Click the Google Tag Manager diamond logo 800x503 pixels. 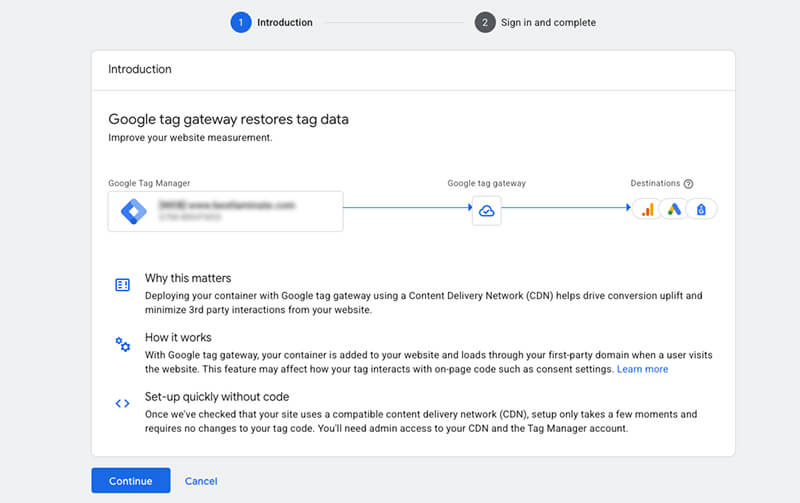[134, 211]
